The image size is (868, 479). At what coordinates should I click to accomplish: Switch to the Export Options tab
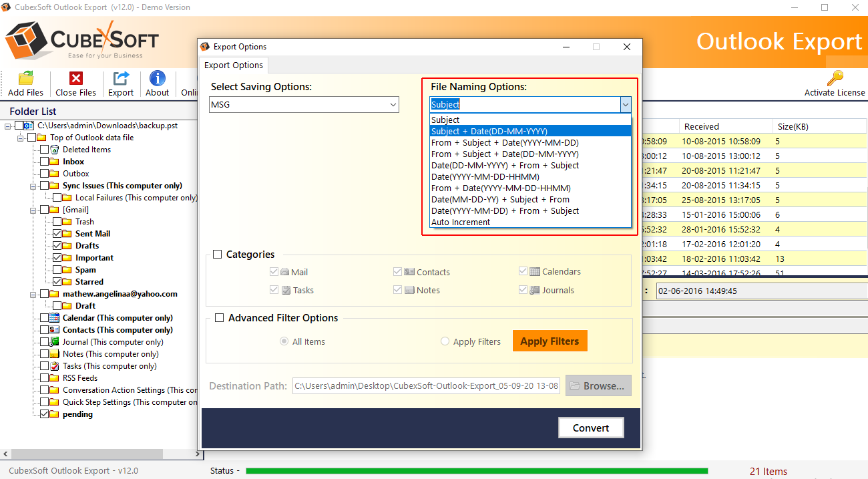234,65
